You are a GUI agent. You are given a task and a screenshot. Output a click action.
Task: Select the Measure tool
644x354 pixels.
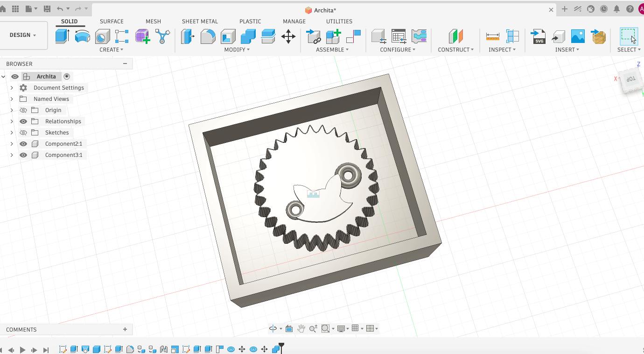pos(492,36)
